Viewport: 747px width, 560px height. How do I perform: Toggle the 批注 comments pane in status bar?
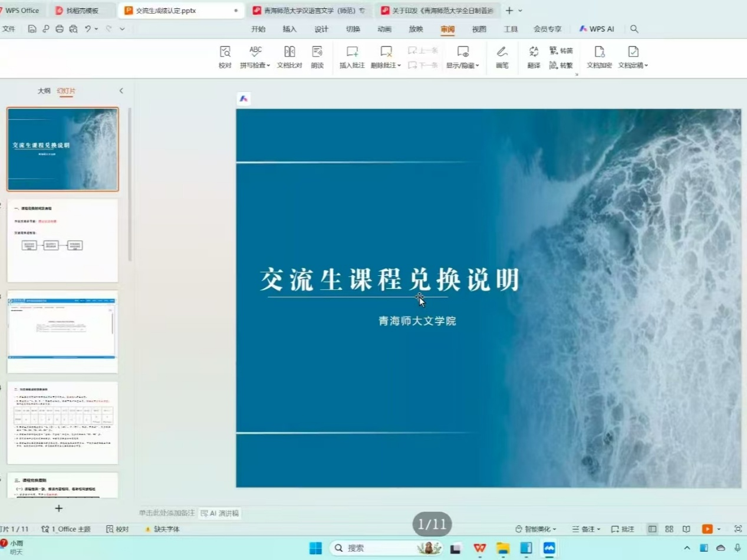623,529
